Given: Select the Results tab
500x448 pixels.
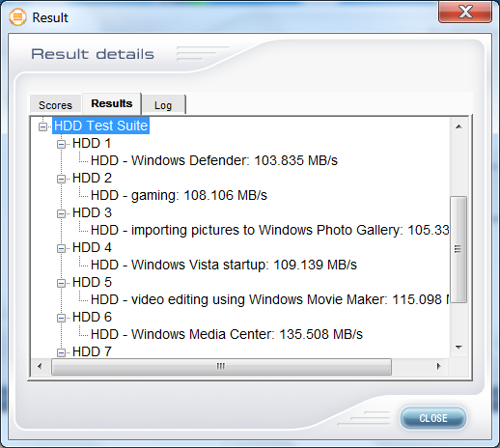Looking at the screenshot, I should [x=112, y=103].
